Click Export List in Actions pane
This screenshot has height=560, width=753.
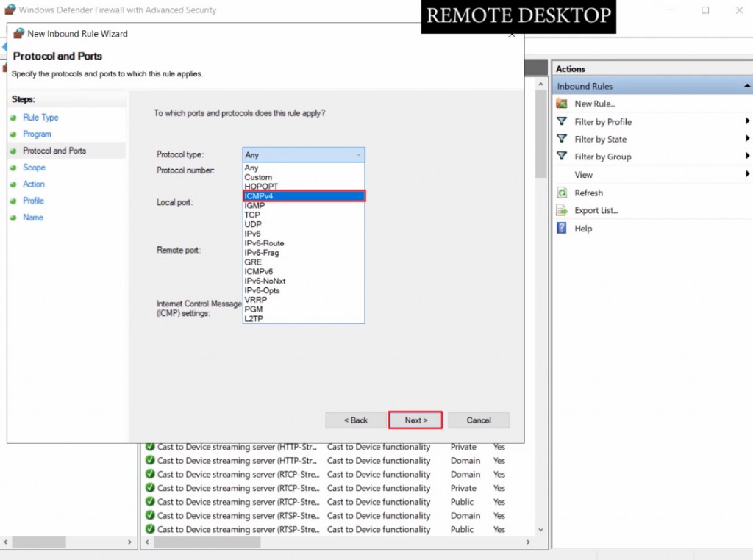pyautogui.click(x=596, y=210)
